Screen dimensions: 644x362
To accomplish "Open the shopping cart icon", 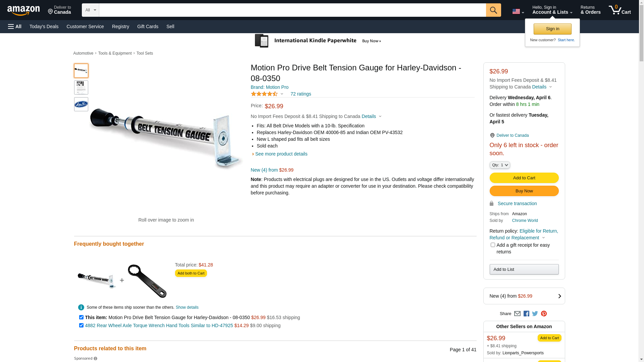I will [x=620, y=10].
